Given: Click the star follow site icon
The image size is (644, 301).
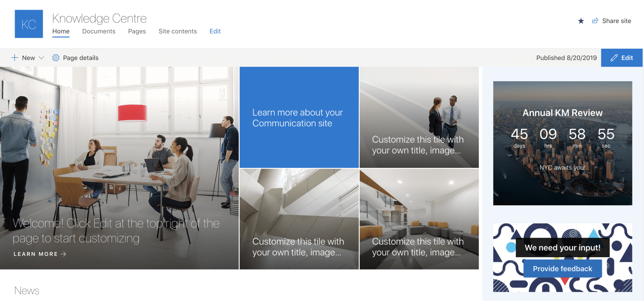Looking at the screenshot, I should tap(581, 21).
